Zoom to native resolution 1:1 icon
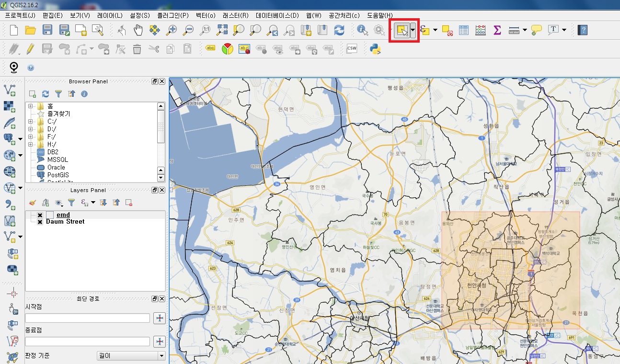 (x=206, y=30)
